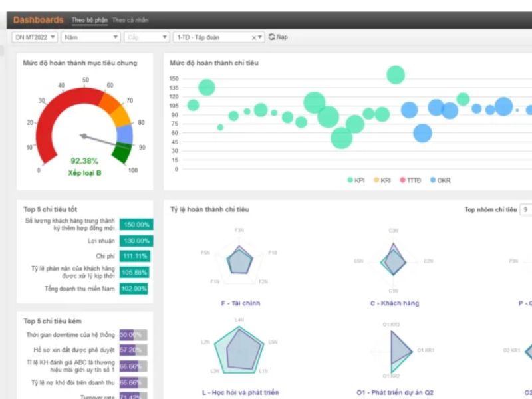Click the refresh icon beside Nạp
The height and width of the screenshot is (399, 532).
click(272, 37)
